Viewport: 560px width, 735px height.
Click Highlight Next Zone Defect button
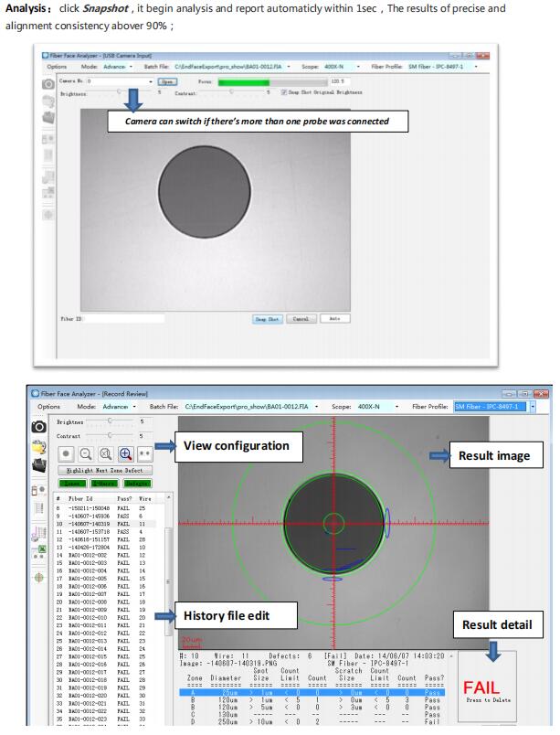pyautogui.click(x=105, y=470)
